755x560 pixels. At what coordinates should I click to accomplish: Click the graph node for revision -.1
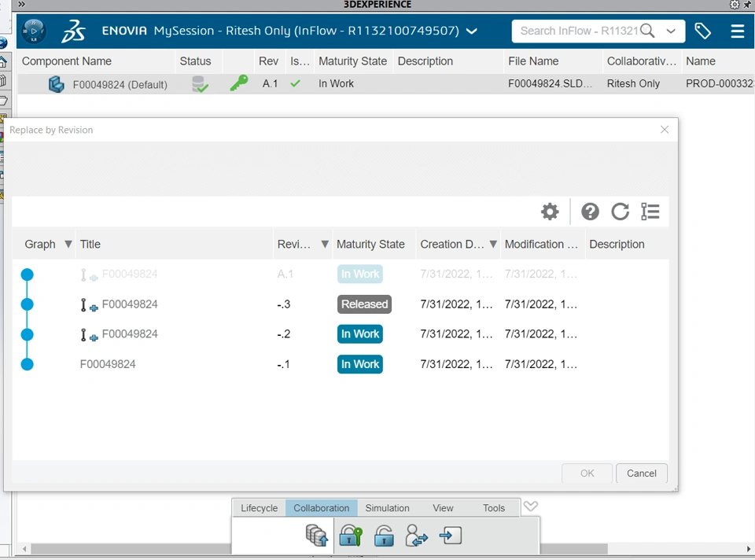coord(28,364)
